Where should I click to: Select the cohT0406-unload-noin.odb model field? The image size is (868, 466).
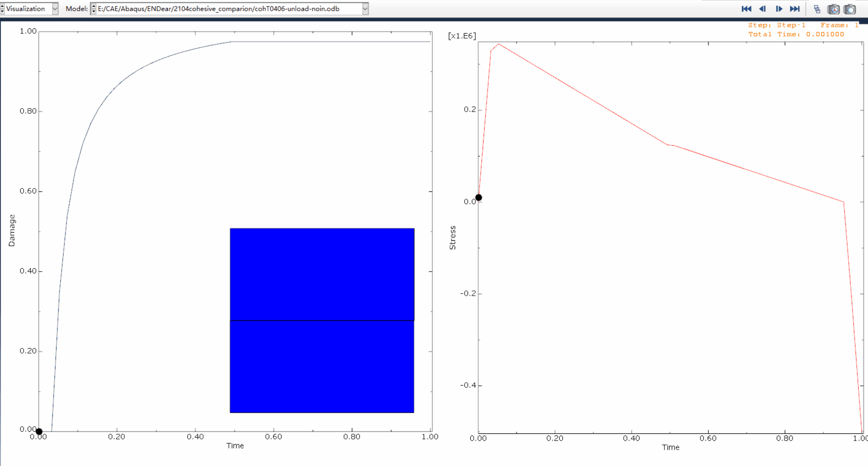click(229, 9)
